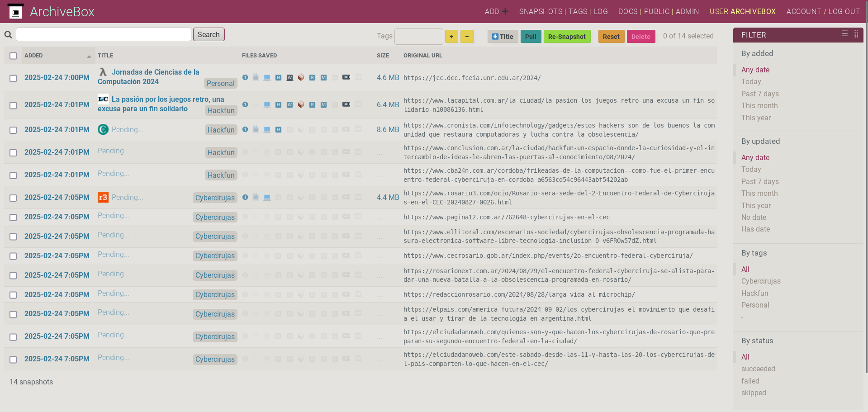Open the jcc.dcc.fceia.unr.edu.ar original URL
Viewport: 868px width, 412px height.
[472, 78]
